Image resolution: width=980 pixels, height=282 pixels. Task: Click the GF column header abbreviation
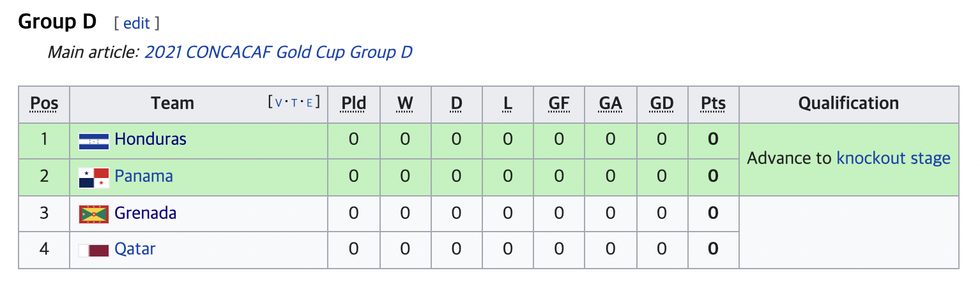coord(559,103)
